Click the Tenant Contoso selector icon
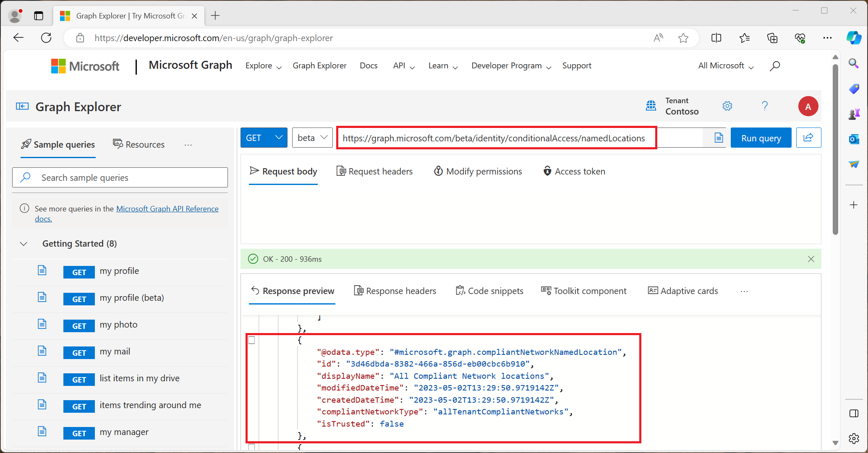Viewport: 868px width, 453px height. pos(651,106)
